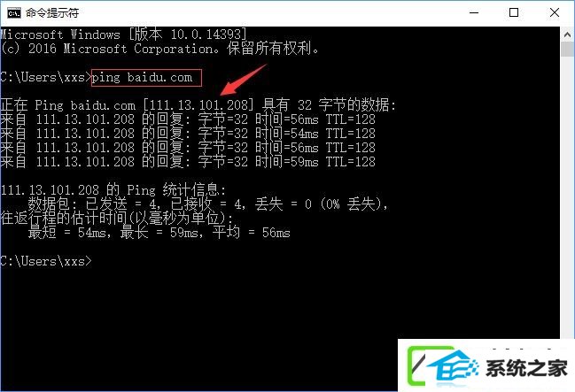This screenshot has height=392, width=575.
Task: Select the reply line showing 时间=54ms
Action: (x=188, y=134)
